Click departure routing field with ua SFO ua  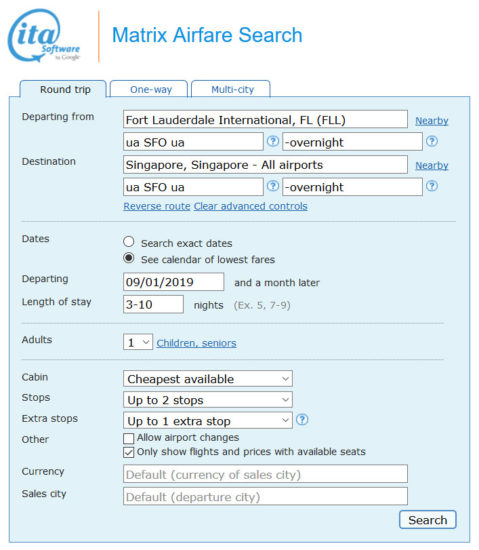[x=193, y=142]
